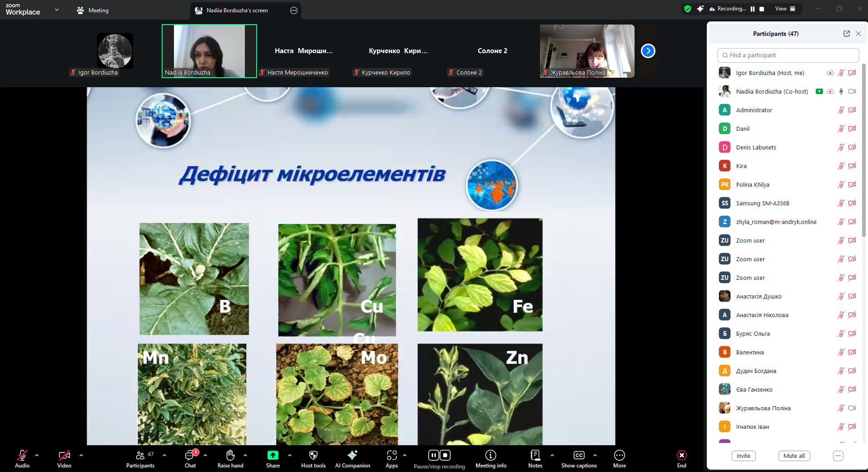Screen dimensions: 868x472
Task: Expand chat options arrow
Action: pyautogui.click(x=205, y=455)
